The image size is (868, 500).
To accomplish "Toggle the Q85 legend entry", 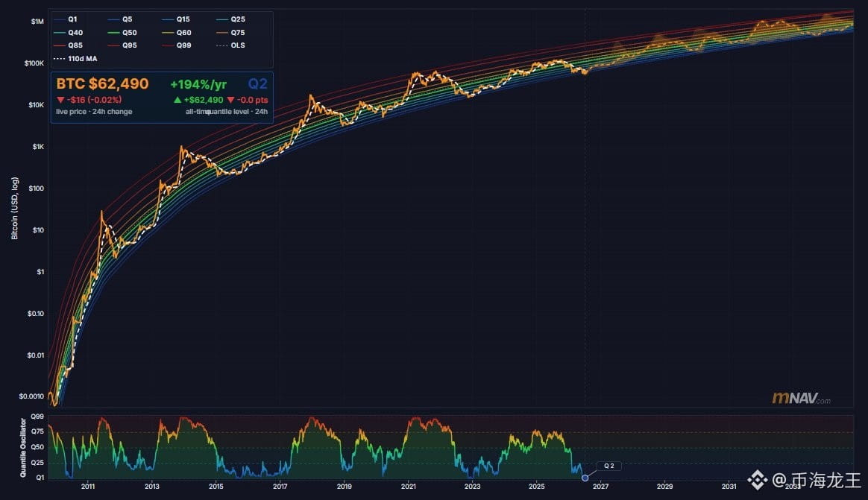I will point(68,45).
